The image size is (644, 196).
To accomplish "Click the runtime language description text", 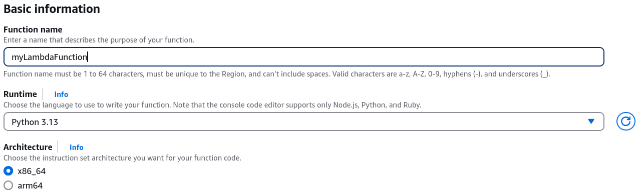I will coord(213,105).
